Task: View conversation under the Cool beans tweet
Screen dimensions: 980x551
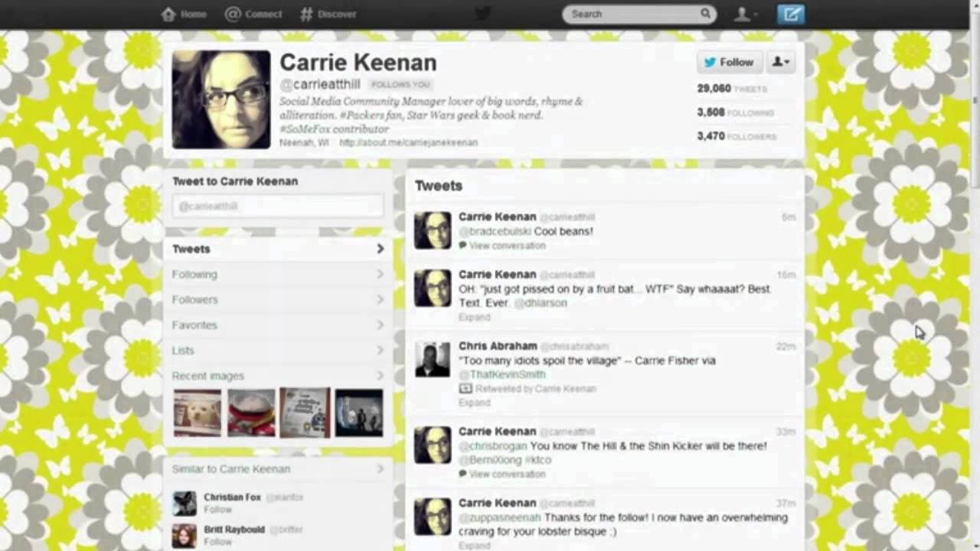Action: click(508, 246)
